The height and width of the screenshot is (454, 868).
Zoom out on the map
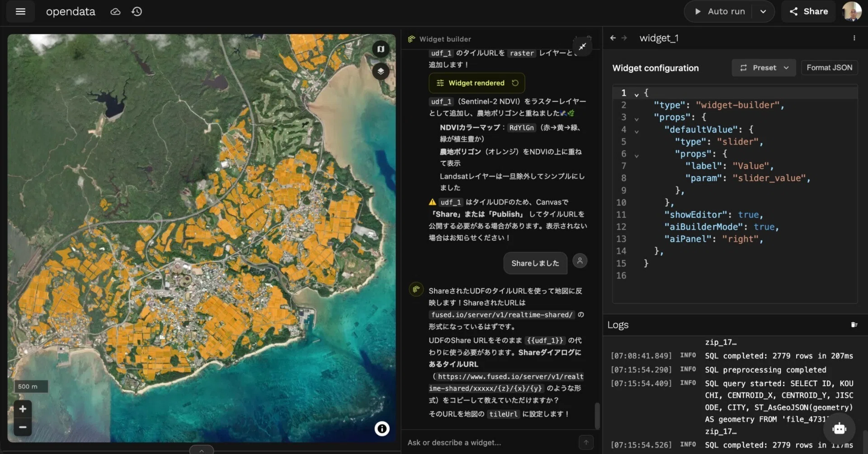(23, 427)
